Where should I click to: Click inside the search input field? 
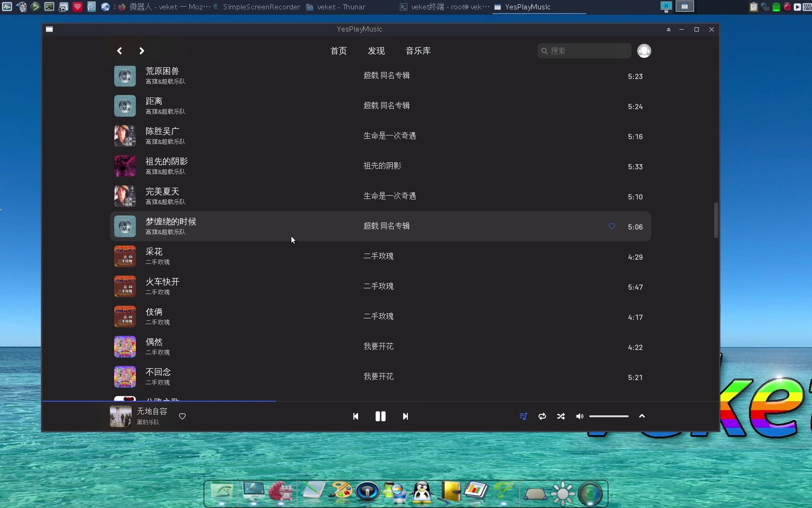[584, 50]
